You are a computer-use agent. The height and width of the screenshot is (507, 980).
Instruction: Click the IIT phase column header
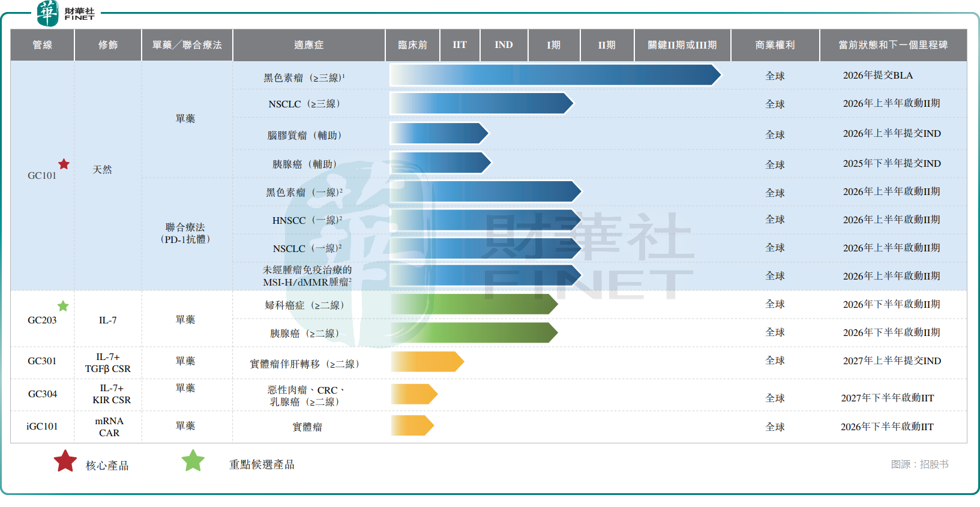pos(459,45)
